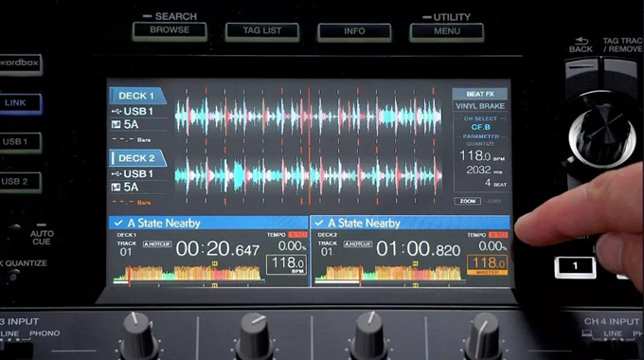
Task: Tap the Deck 1 overview waveform
Action: pyautogui.click(x=188, y=273)
